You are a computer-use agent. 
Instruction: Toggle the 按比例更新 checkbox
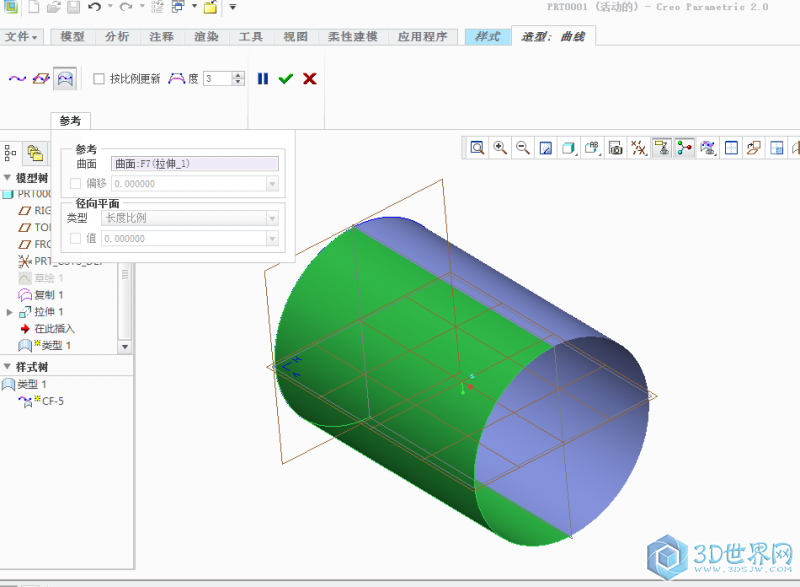point(99,79)
